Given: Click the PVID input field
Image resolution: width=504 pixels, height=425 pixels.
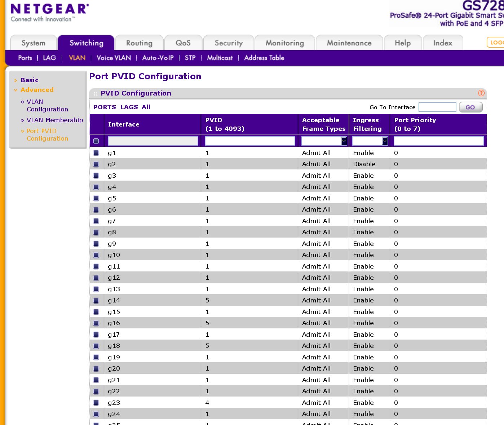Looking at the screenshot, I should 249,141.
